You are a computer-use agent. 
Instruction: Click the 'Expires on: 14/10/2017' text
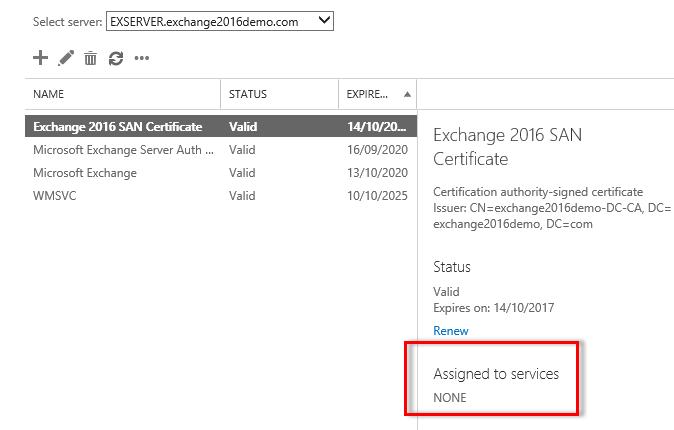coord(493,308)
